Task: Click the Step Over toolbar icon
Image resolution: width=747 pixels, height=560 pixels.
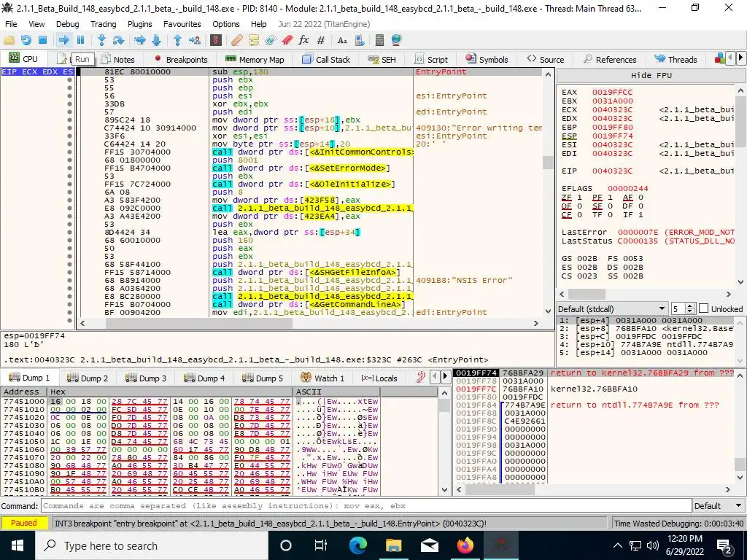Action: click(x=118, y=41)
